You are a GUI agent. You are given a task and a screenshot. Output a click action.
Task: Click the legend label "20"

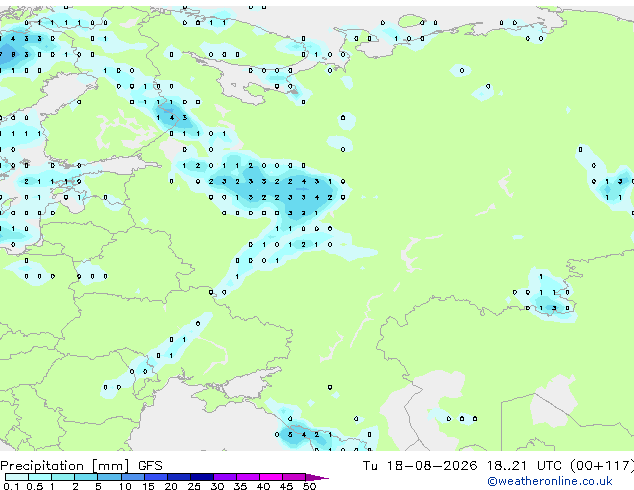(x=171, y=486)
